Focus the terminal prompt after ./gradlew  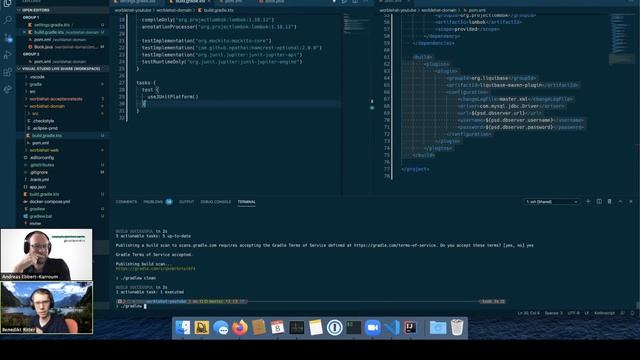[x=145, y=306]
